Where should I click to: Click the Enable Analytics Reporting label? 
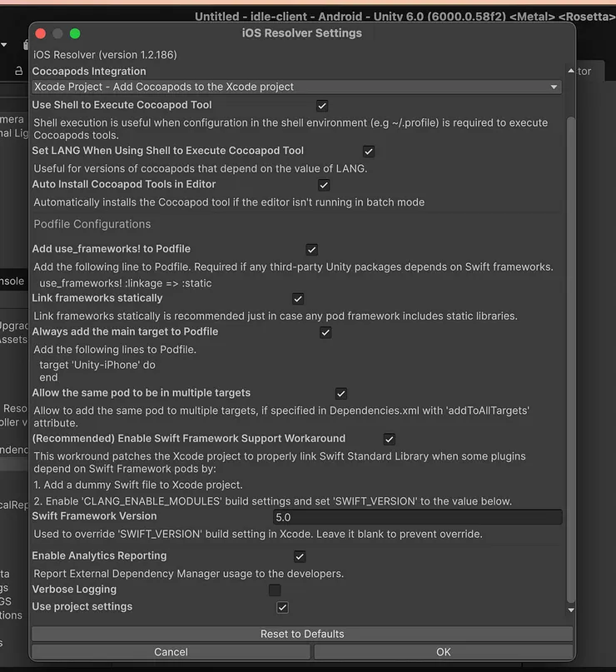click(x=99, y=556)
